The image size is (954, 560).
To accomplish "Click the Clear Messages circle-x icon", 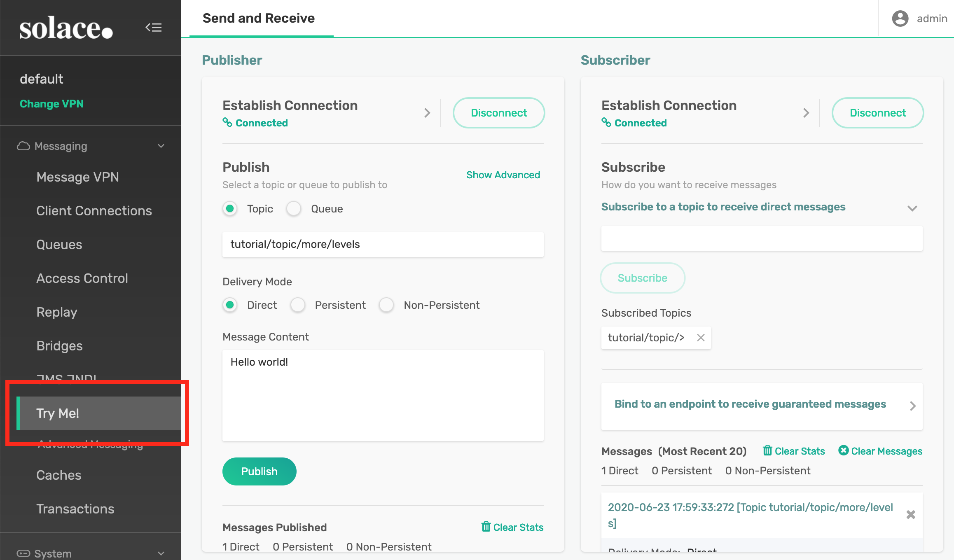I will point(843,450).
